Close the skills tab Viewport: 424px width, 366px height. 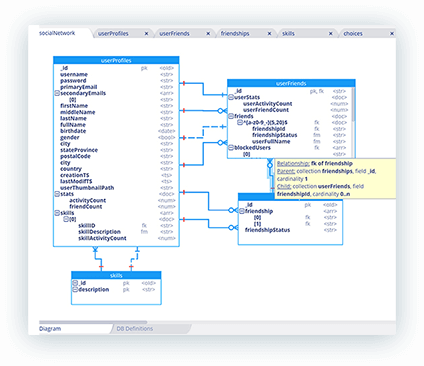pos(331,34)
